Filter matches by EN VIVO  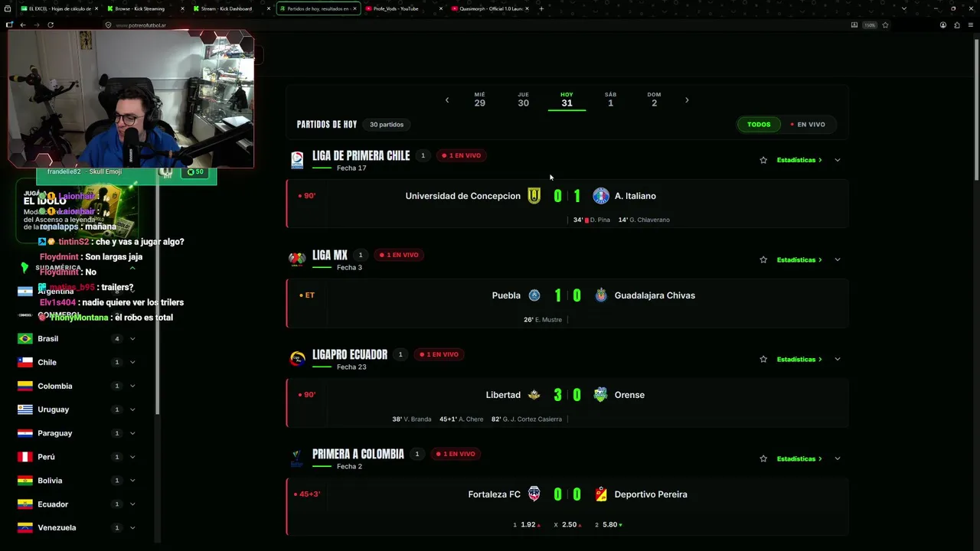coord(808,125)
